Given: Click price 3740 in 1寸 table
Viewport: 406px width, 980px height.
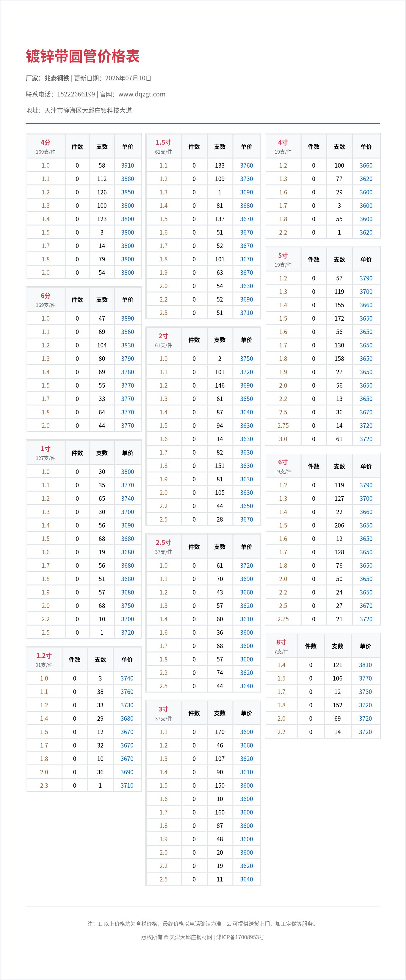Looking at the screenshot, I should [x=127, y=498].
